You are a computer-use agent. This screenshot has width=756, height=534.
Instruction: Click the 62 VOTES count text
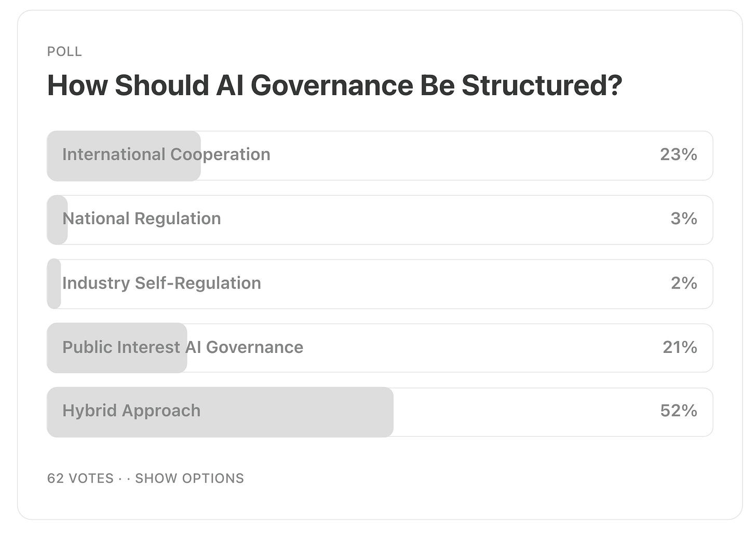tap(80, 478)
